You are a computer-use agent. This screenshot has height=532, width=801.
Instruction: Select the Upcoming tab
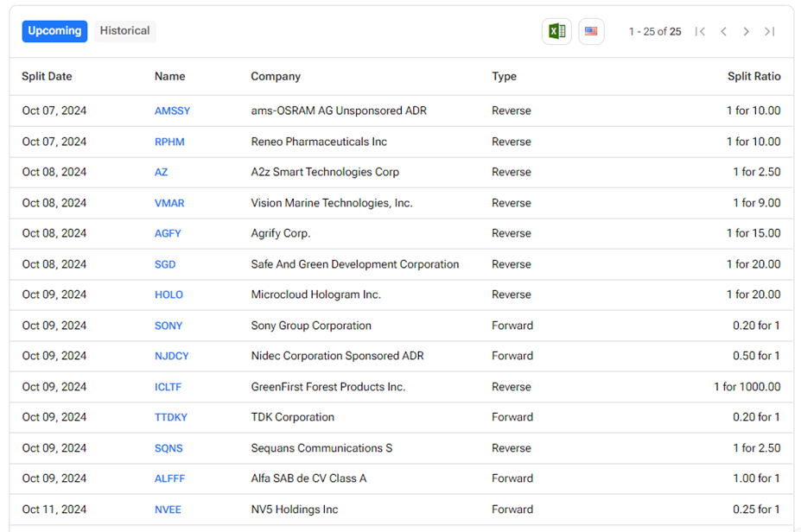pos(54,31)
